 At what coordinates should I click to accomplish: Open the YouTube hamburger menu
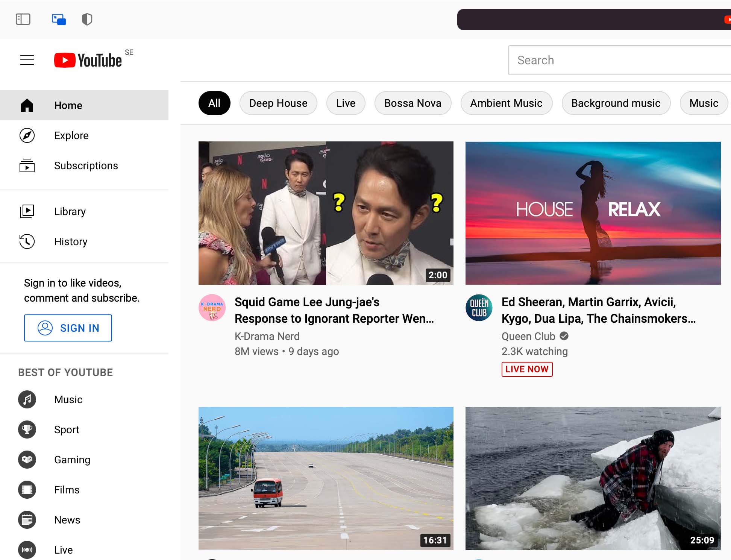click(x=27, y=59)
